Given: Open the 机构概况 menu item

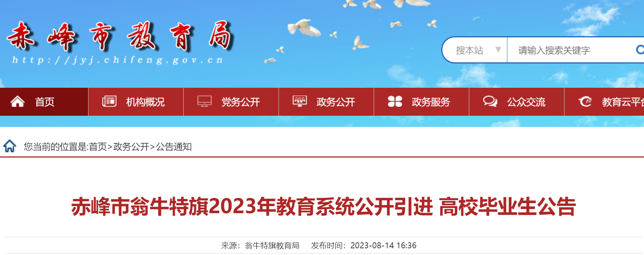Looking at the screenshot, I should tap(136, 102).
